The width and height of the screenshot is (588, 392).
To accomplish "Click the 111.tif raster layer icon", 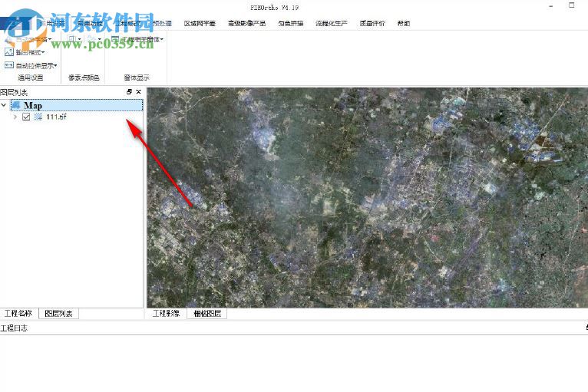I will [38, 117].
